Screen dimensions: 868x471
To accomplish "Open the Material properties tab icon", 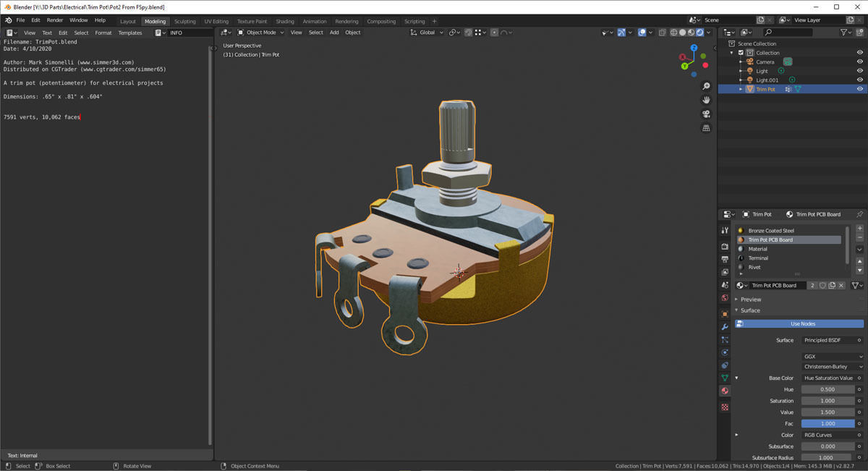I will [725, 391].
